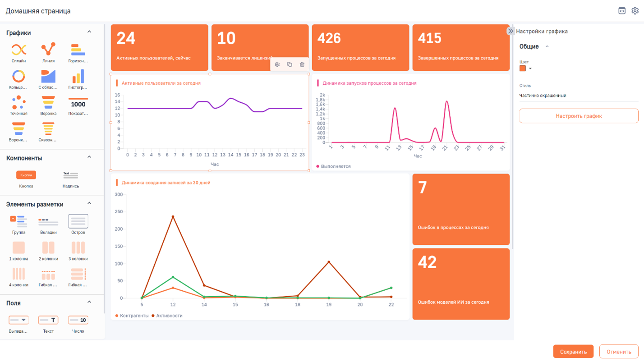Pick the Текст field element
644x362 pixels.
coord(48,324)
